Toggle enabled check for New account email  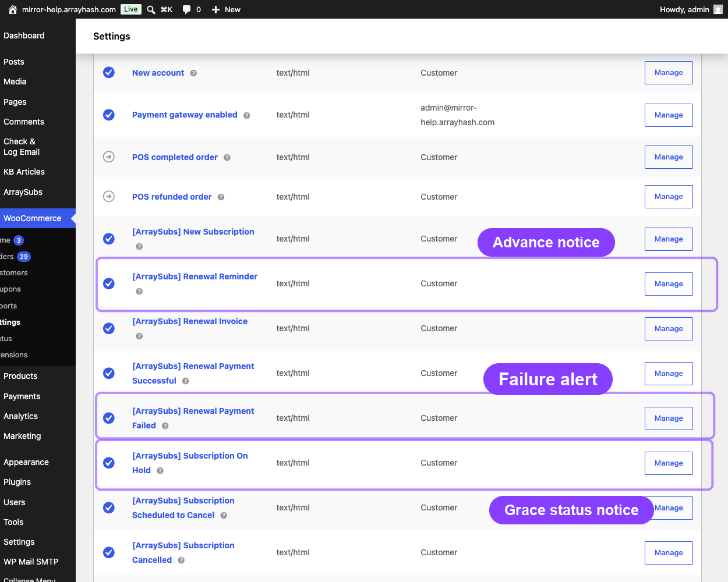coord(109,72)
